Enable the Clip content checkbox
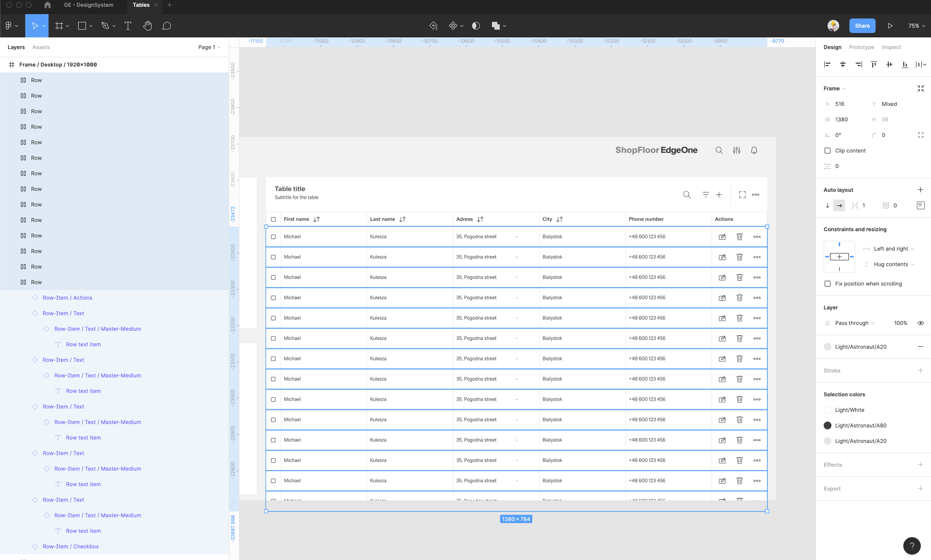This screenshot has width=931, height=560. 828,151
